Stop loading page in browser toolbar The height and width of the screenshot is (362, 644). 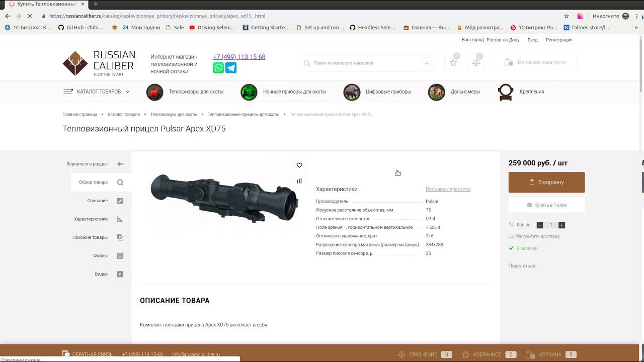[x=30, y=16]
